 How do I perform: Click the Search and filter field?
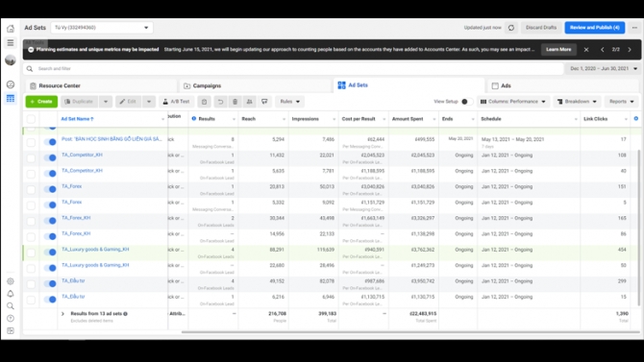(293, 68)
